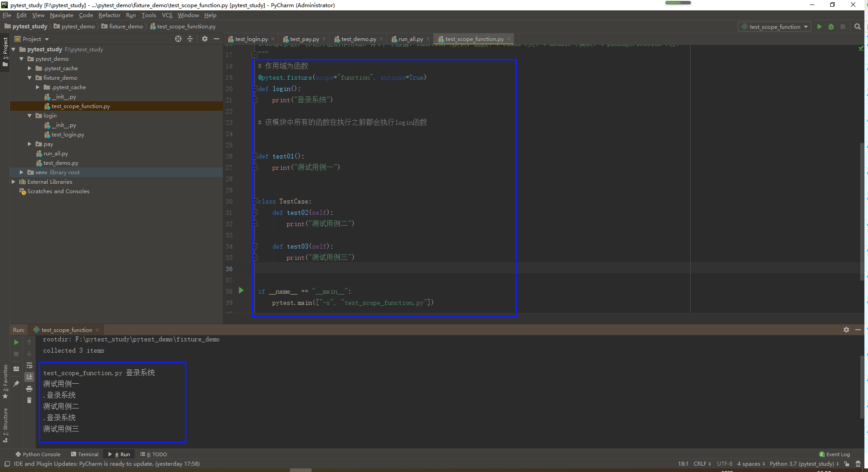The width and height of the screenshot is (868, 472).
Task: Collapse all nodes in Project panel
Action: tap(190, 39)
